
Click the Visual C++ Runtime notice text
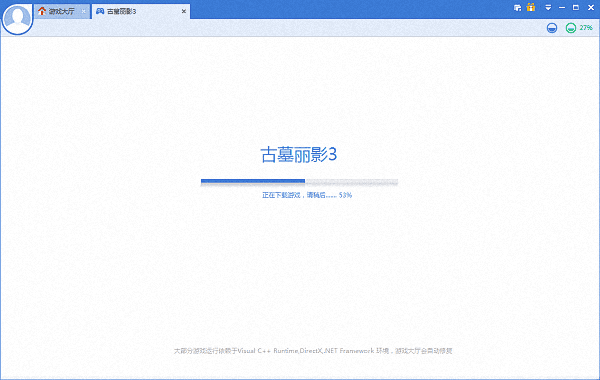pyautogui.click(x=313, y=351)
